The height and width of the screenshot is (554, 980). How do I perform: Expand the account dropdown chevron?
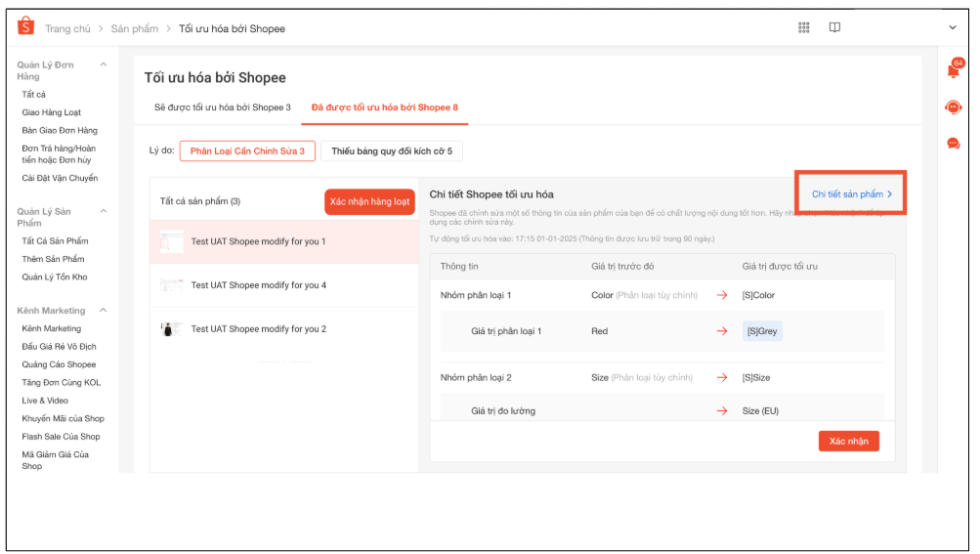pyautogui.click(x=953, y=27)
